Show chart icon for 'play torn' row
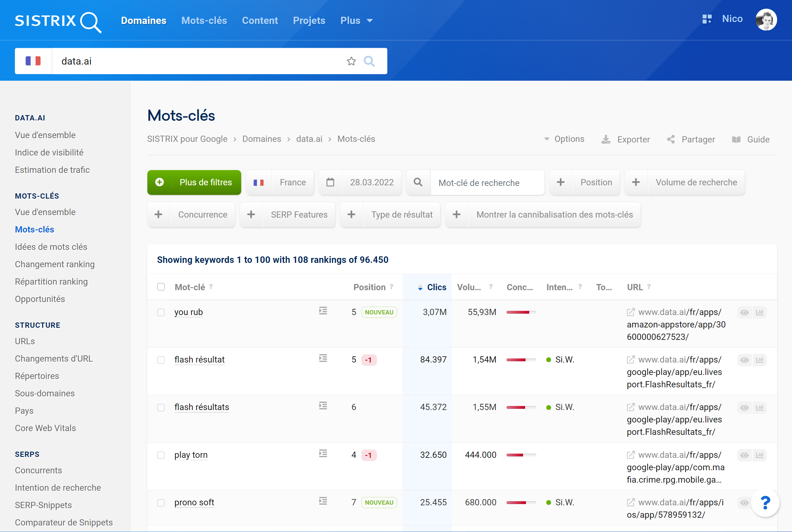Image resolution: width=792 pixels, height=532 pixels. tap(760, 455)
